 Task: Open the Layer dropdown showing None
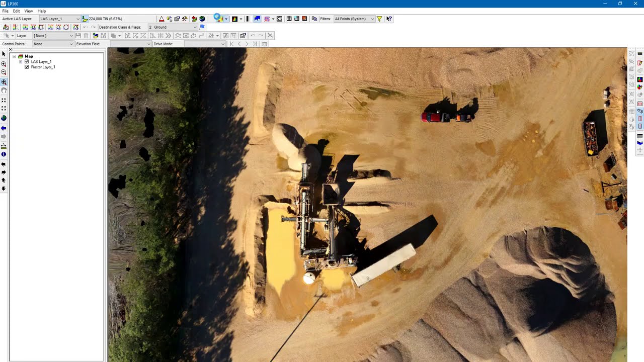[x=53, y=36]
